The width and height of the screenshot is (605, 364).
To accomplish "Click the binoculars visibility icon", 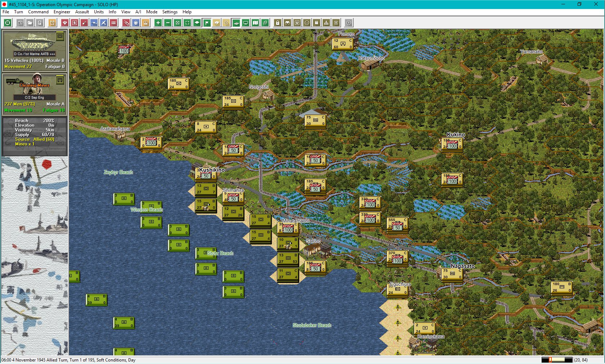I will pos(287,23).
